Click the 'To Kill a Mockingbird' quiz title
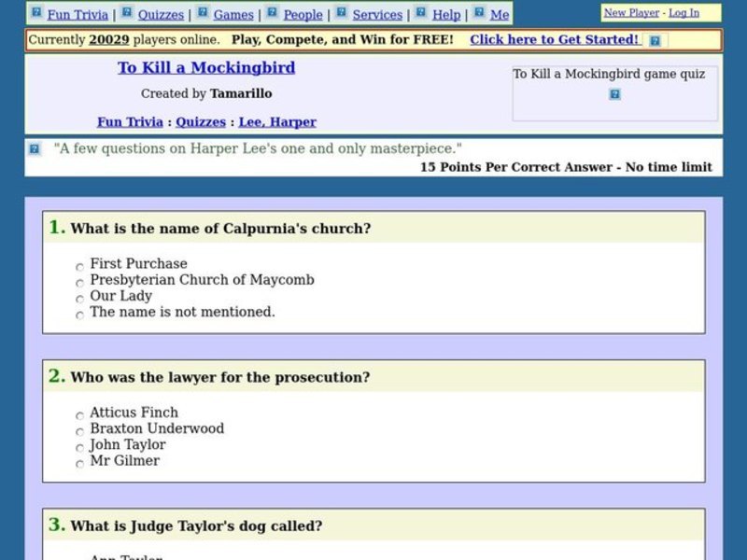This screenshot has width=747, height=560. (206, 68)
